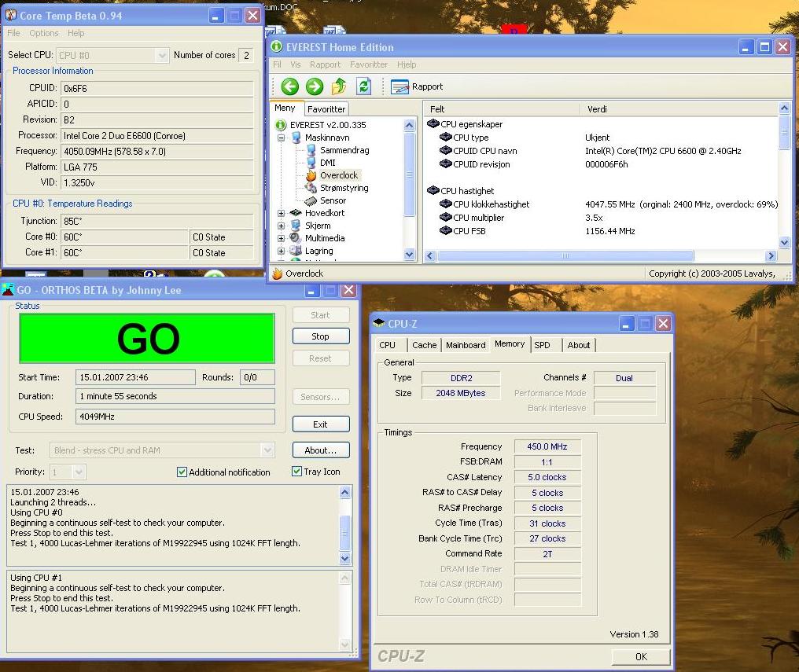
Task: Click the CPU FSB chip icon
Action: [445, 230]
